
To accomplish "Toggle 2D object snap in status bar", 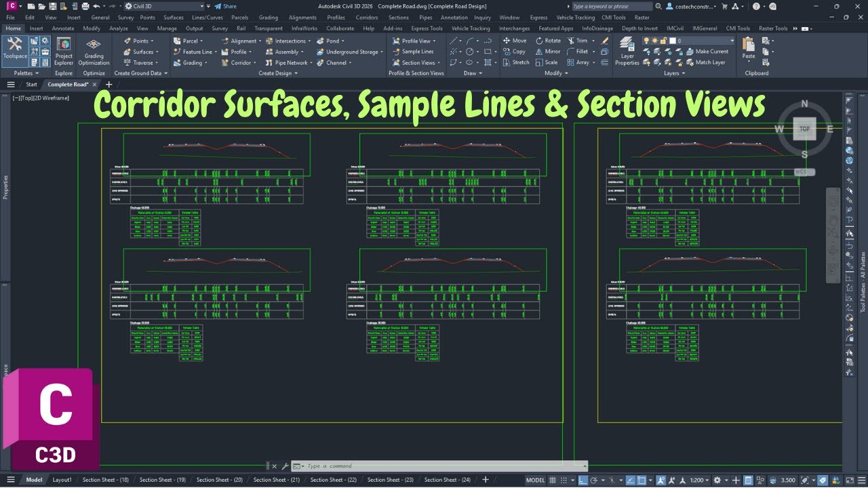I will (641, 480).
